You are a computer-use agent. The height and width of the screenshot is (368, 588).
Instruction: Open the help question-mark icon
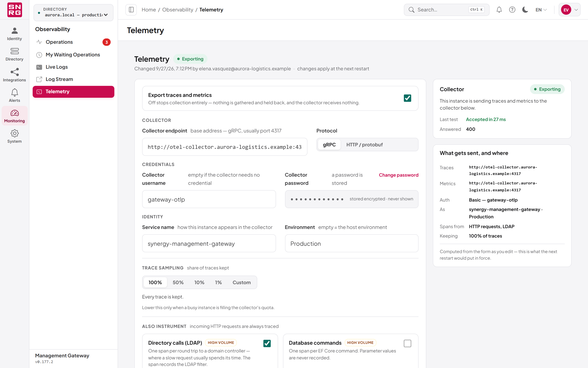pos(512,10)
